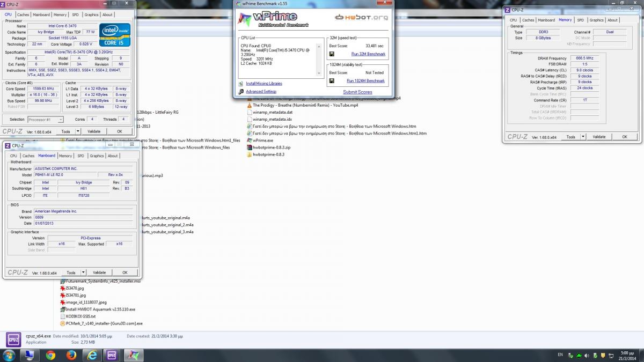Click OK in the Mainboard CPU-Z window
Viewport: 644px width, 362px height.
click(125, 272)
